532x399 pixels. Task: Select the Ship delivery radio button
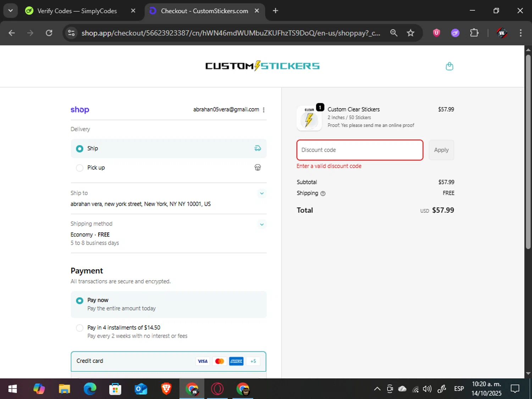pos(80,149)
